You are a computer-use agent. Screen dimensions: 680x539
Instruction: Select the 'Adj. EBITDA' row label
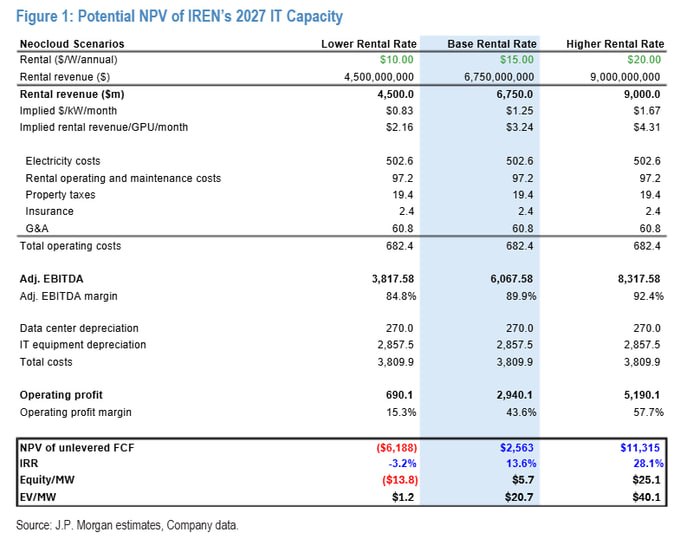click(x=51, y=279)
